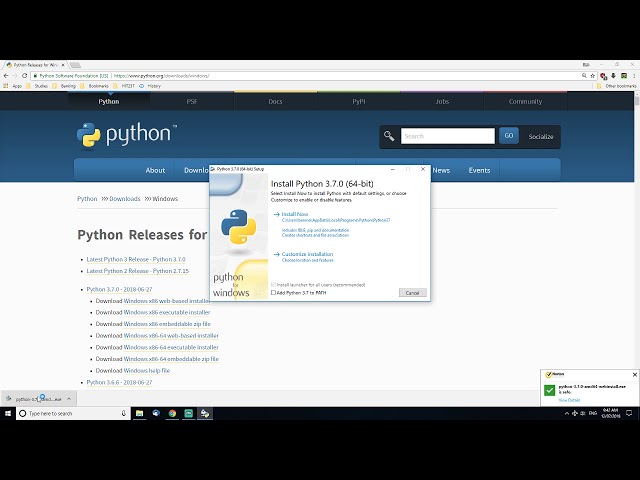
Task: Click inside the python.org Search field
Action: pos(448,136)
